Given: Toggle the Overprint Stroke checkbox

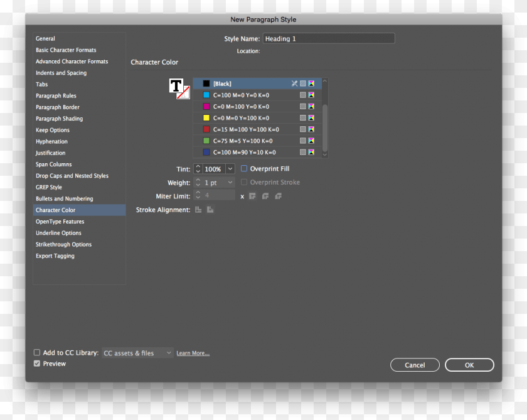Looking at the screenshot, I should click(244, 182).
